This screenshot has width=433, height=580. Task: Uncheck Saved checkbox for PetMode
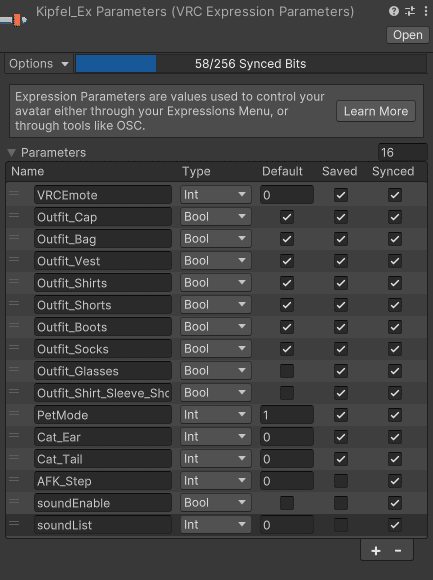tap(341, 415)
